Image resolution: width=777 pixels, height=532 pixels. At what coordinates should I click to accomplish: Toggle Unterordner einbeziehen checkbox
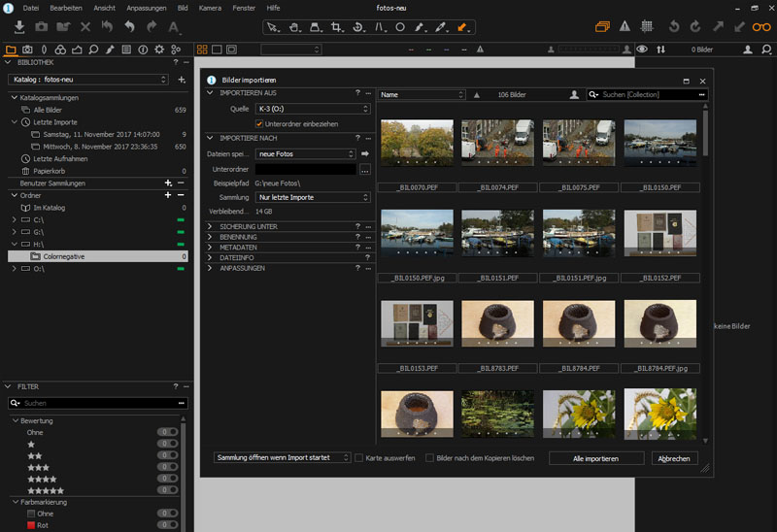(259, 124)
